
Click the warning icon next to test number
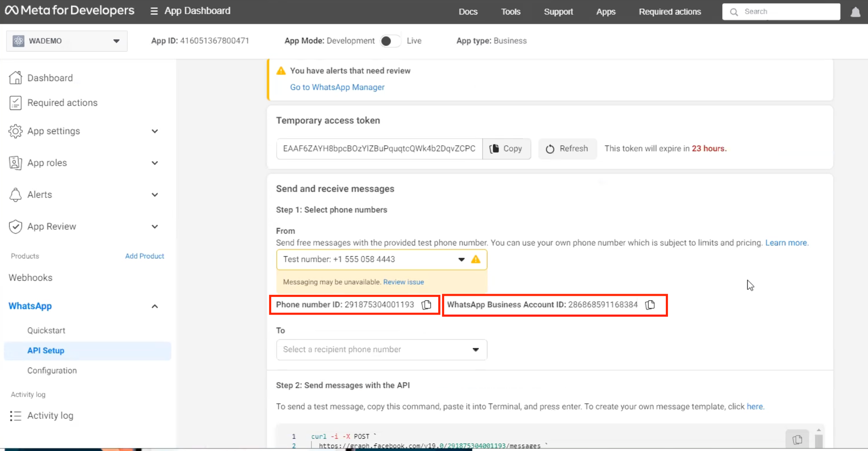(476, 259)
